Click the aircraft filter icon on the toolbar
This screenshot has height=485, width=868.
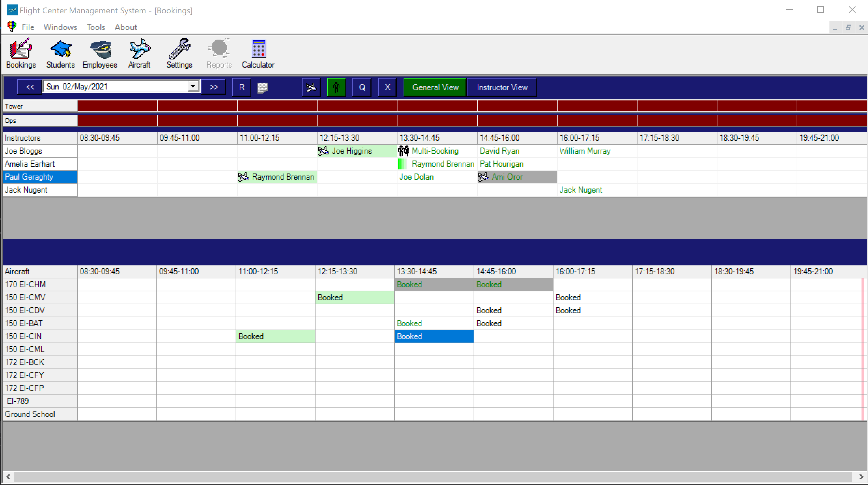tap(311, 87)
